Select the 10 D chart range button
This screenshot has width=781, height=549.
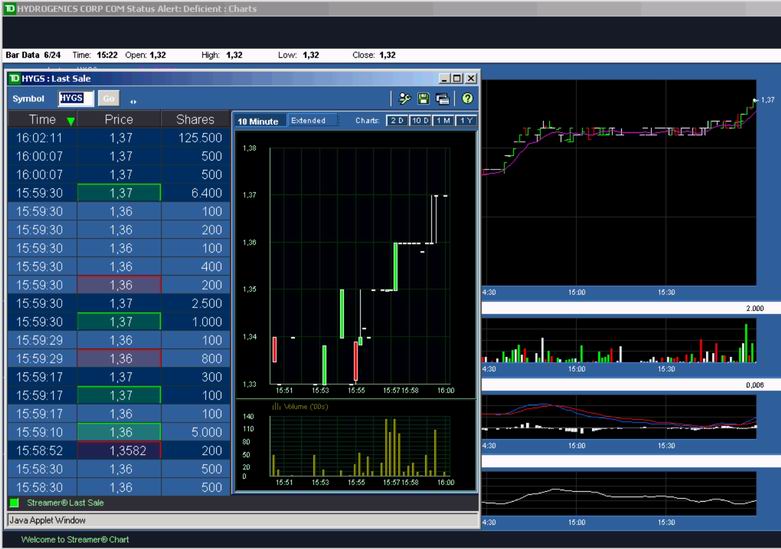pyautogui.click(x=420, y=121)
